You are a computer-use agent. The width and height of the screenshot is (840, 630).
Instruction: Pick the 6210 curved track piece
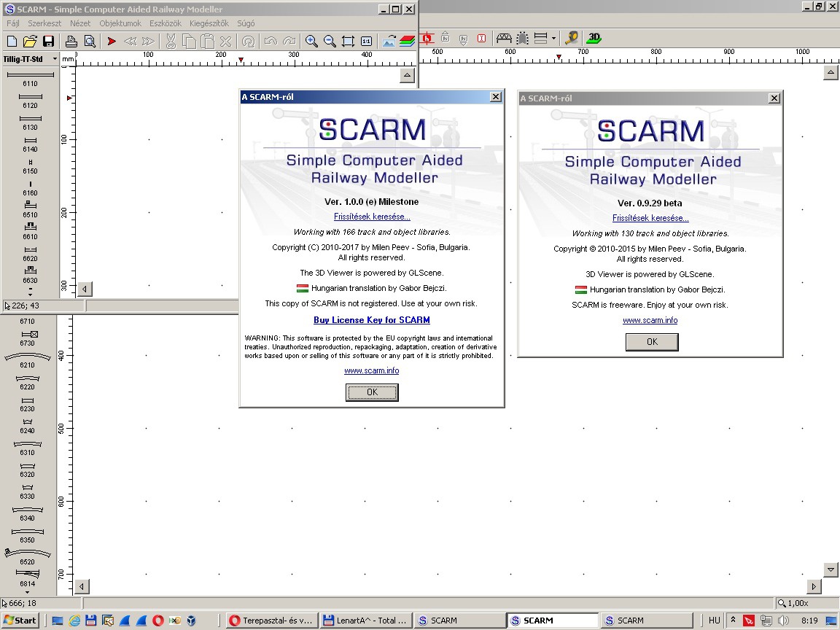coord(28,357)
